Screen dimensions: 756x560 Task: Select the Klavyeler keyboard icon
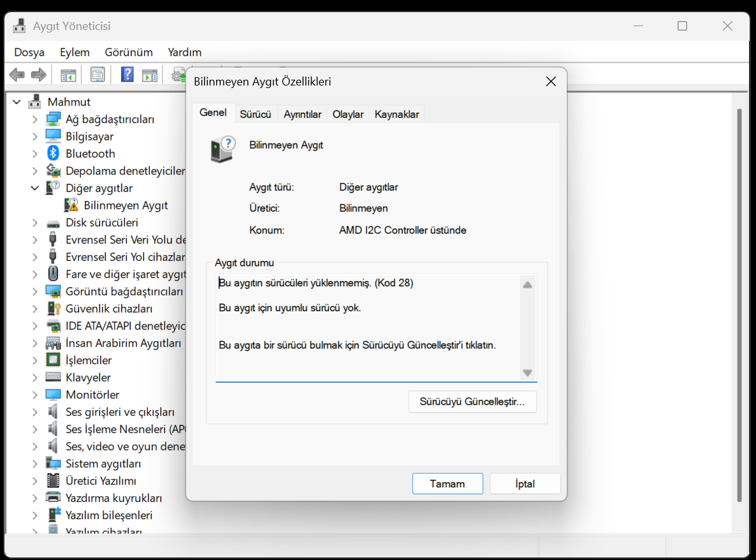point(53,377)
